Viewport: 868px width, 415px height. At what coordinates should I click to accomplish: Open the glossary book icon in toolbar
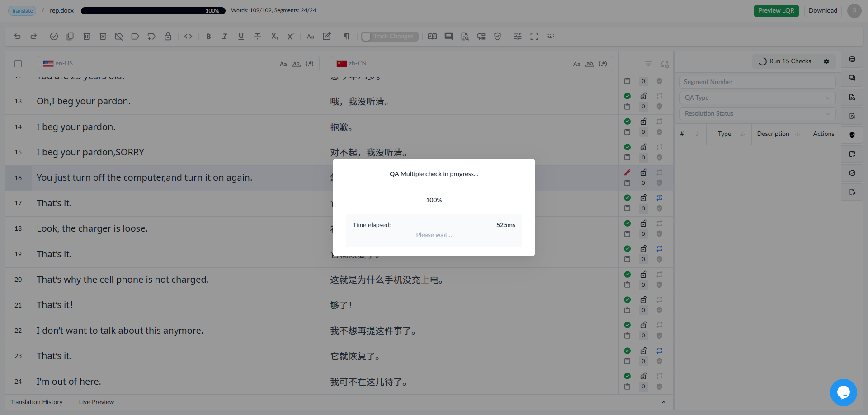pos(432,37)
